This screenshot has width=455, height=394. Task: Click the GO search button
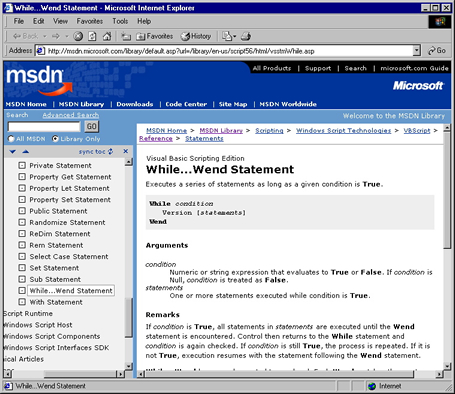coord(91,126)
